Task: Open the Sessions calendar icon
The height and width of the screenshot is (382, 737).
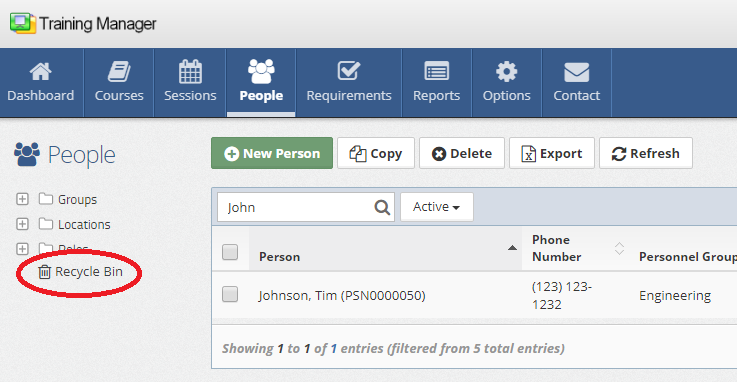Action: coord(190,72)
